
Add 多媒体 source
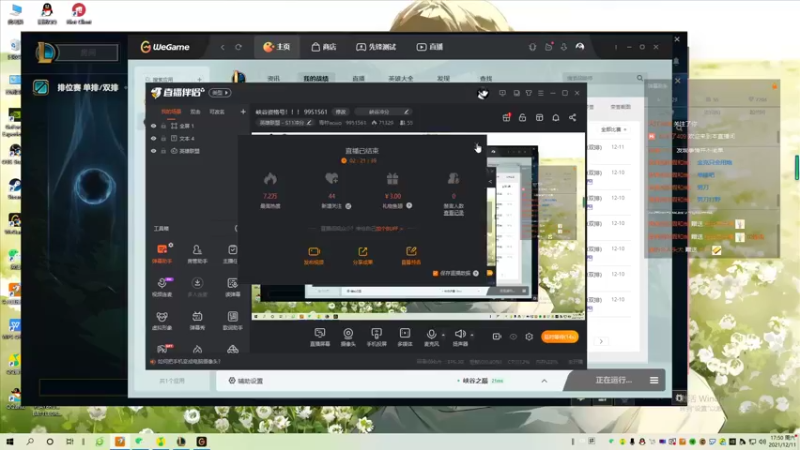(405, 337)
